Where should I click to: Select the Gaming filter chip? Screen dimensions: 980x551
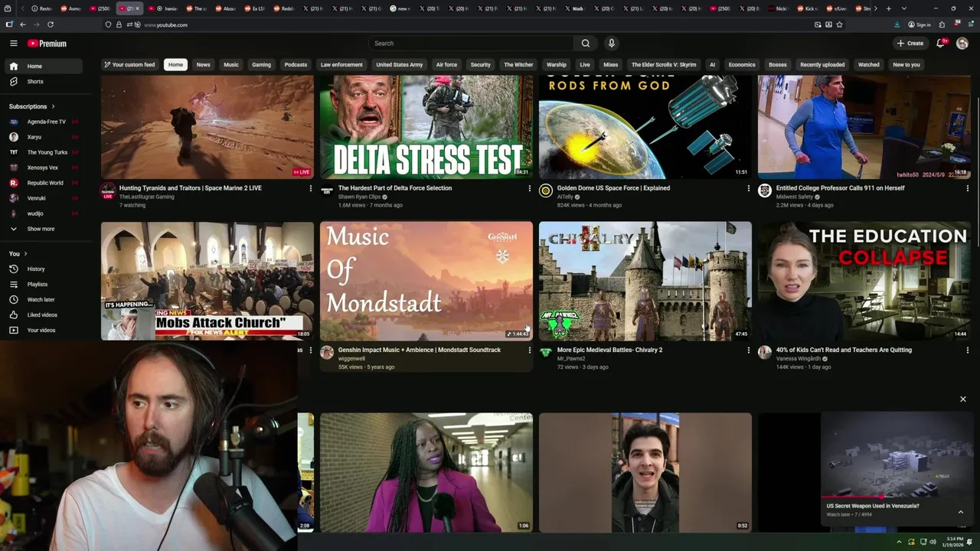pyautogui.click(x=262, y=65)
